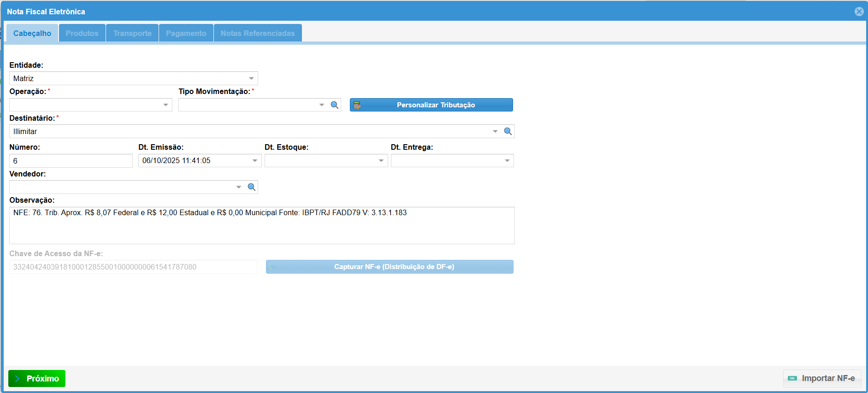
Task: Expand the Dt. Estoque date dropdown
Action: point(381,161)
